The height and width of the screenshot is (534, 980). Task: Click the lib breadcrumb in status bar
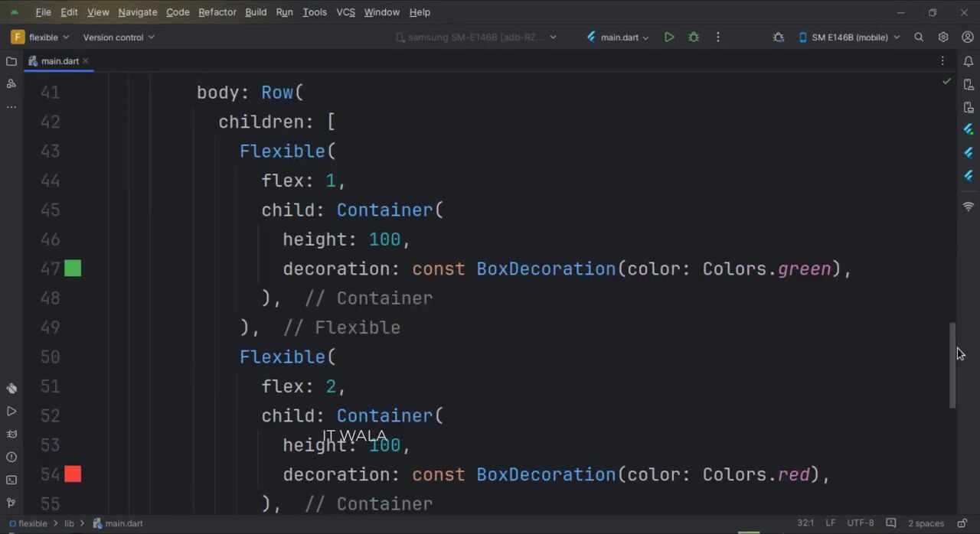pos(69,523)
